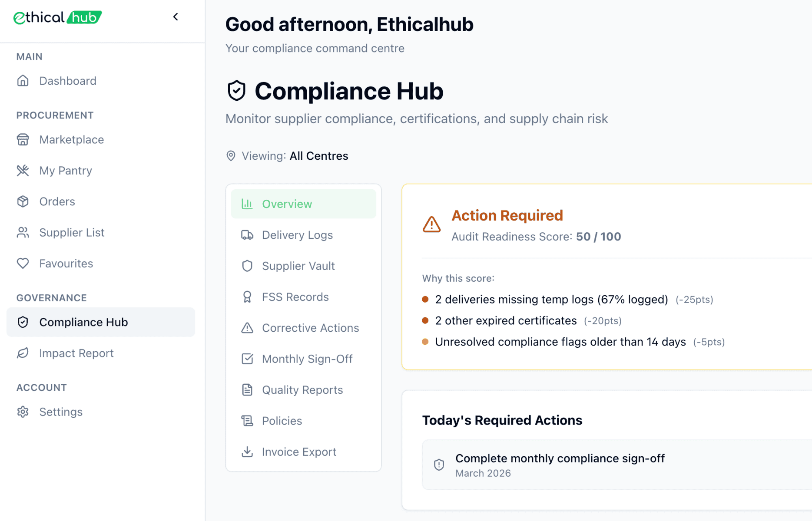Click the Ethicalhub logo
Image resolution: width=812 pixels, height=521 pixels.
[x=58, y=17]
